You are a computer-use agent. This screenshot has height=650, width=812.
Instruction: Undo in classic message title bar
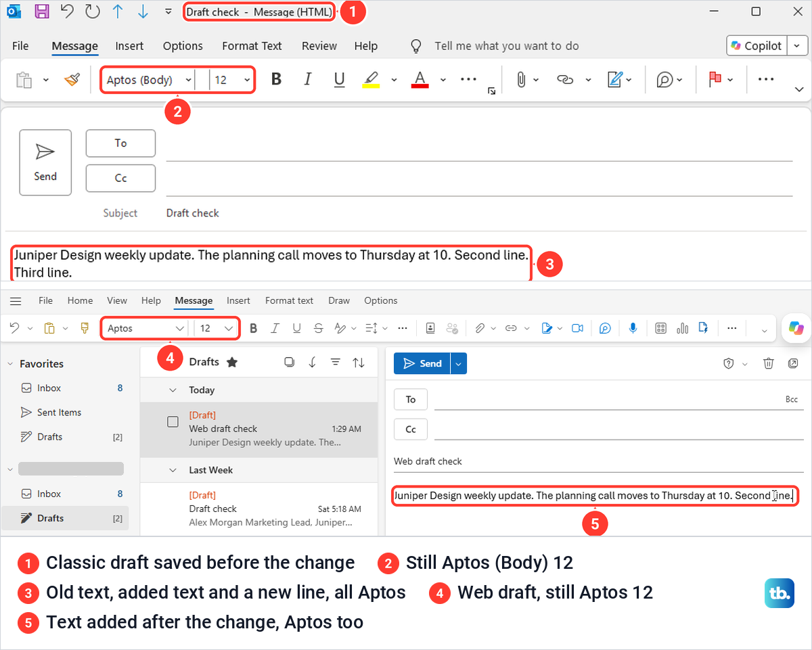tap(66, 11)
